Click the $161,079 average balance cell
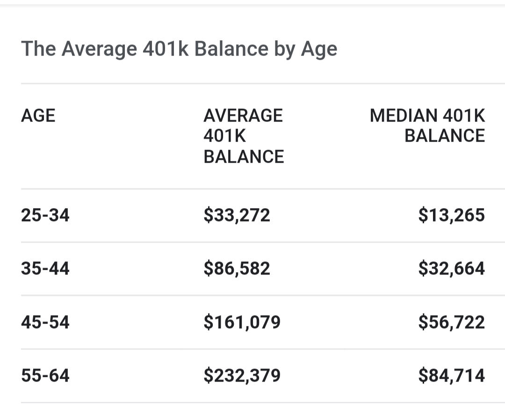Image resolution: width=505 pixels, height=420 pixels. [x=242, y=322]
